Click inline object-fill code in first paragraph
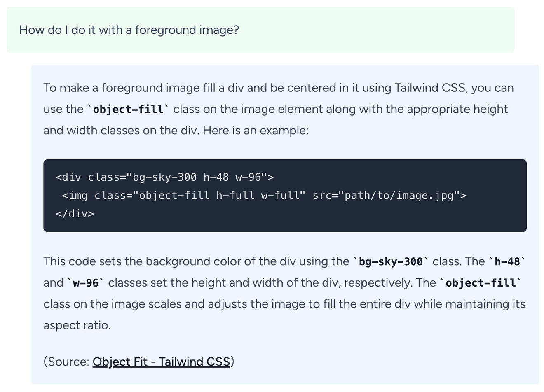Screen dimensions: 544x392 click(x=128, y=109)
